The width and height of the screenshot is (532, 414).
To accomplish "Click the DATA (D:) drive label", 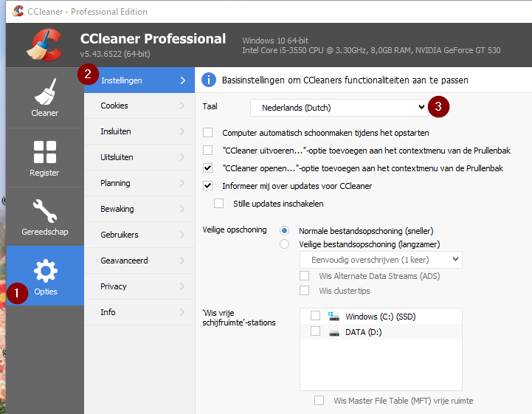I will point(363,332).
